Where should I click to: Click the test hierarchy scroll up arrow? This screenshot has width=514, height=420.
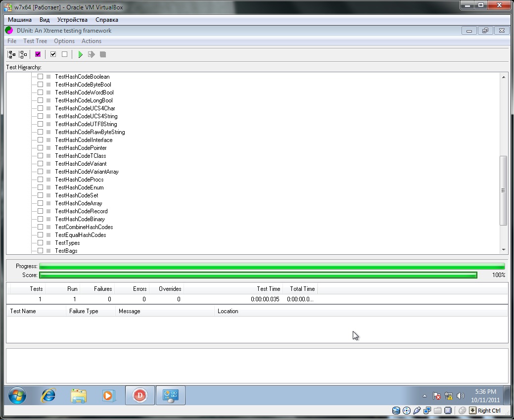(504, 77)
